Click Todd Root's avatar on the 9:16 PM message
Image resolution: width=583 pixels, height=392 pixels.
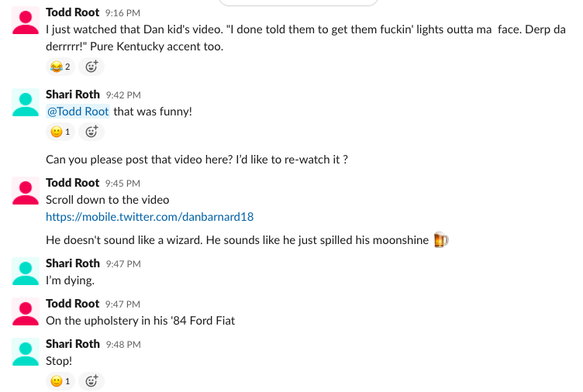click(x=26, y=22)
